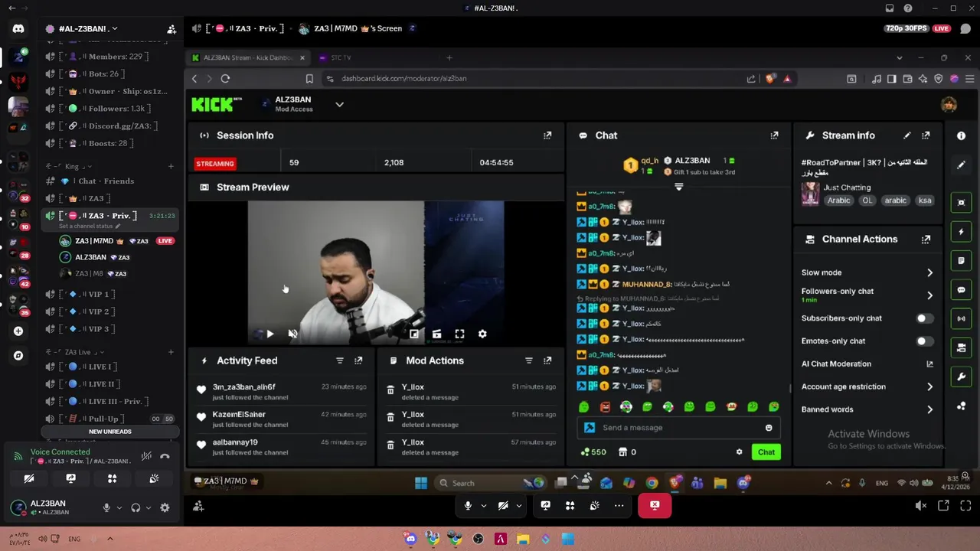Expand the chat leaderboard arrow
Viewport: 980px width, 551px height.
click(x=678, y=187)
